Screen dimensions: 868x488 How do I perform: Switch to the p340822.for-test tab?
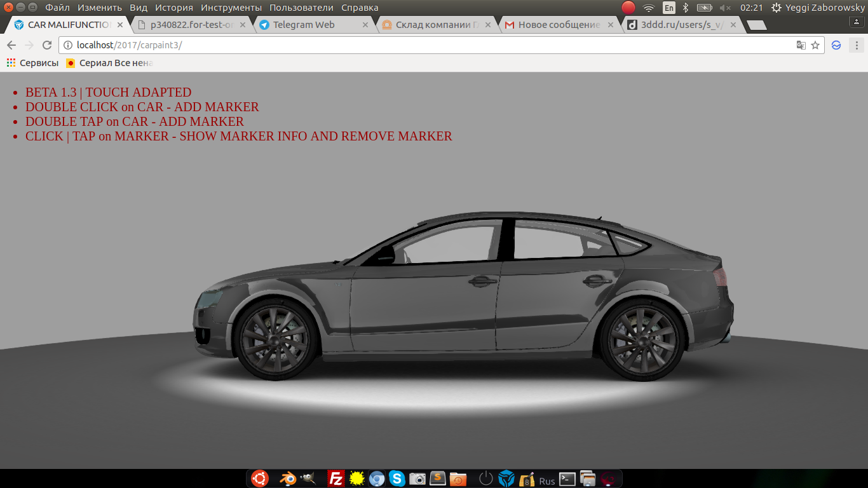point(191,25)
